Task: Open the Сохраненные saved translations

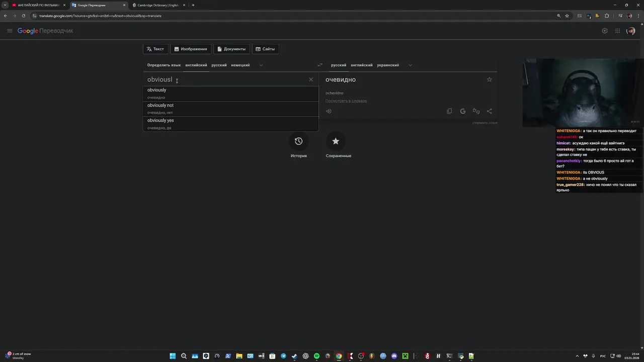Action: (336, 141)
